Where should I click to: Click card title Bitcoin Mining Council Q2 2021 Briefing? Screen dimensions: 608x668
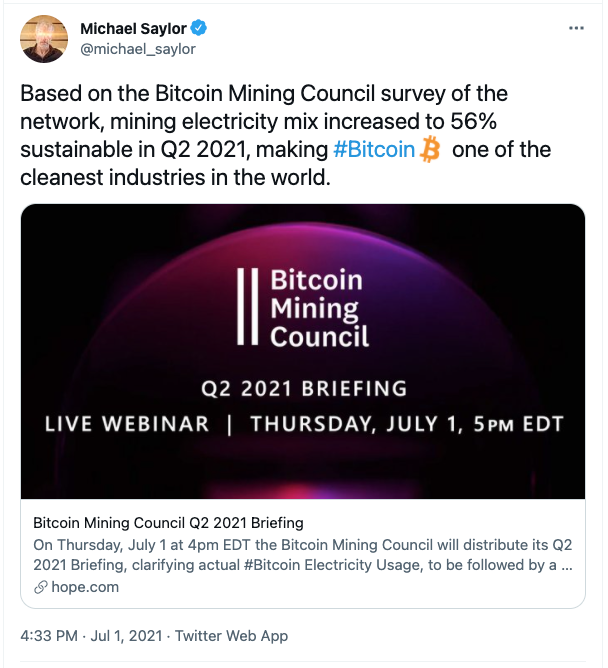[168, 523]
